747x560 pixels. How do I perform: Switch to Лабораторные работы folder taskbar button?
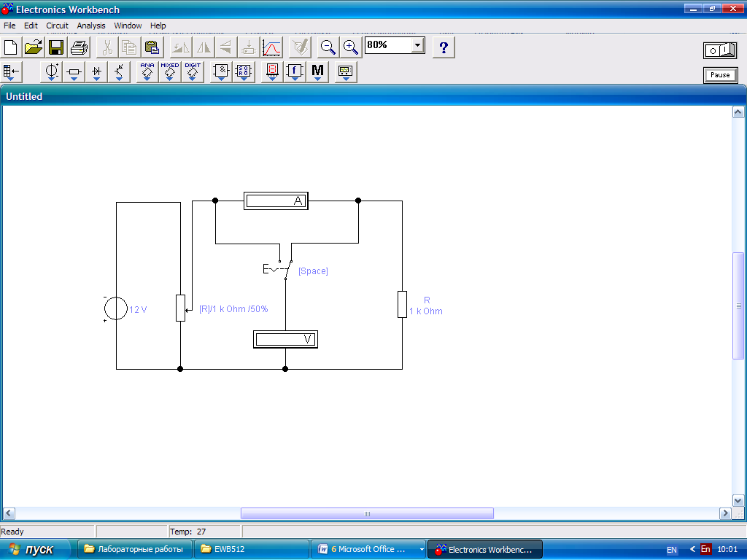(x=135, y=549)
